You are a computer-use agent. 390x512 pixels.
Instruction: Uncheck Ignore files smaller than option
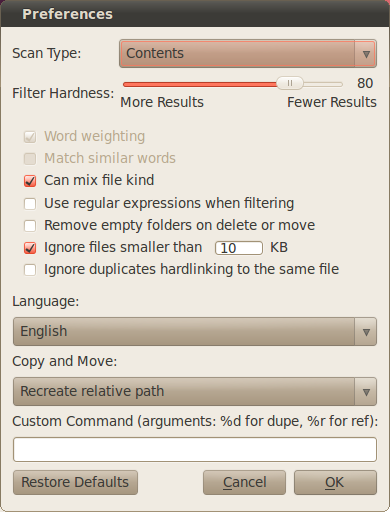(30, 248)
